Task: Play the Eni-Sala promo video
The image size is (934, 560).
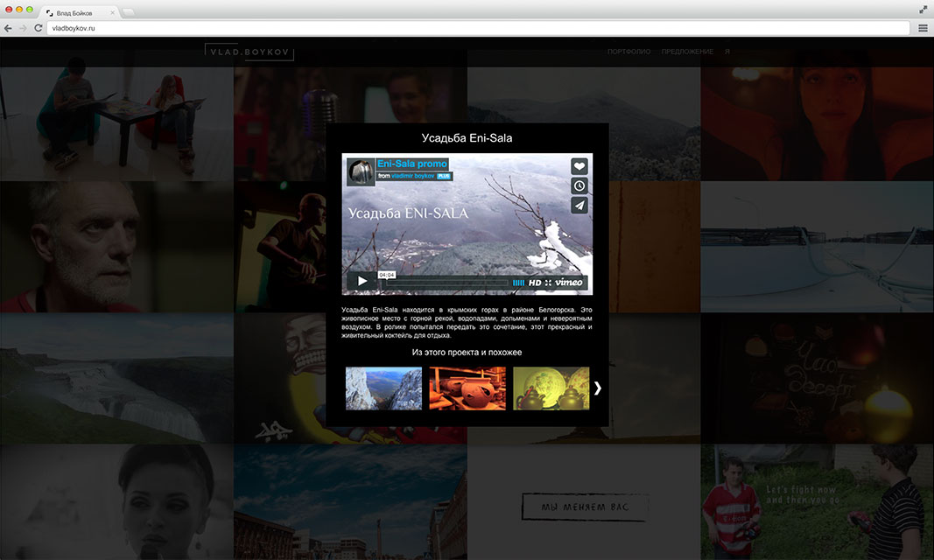Action: coord(362,282)
